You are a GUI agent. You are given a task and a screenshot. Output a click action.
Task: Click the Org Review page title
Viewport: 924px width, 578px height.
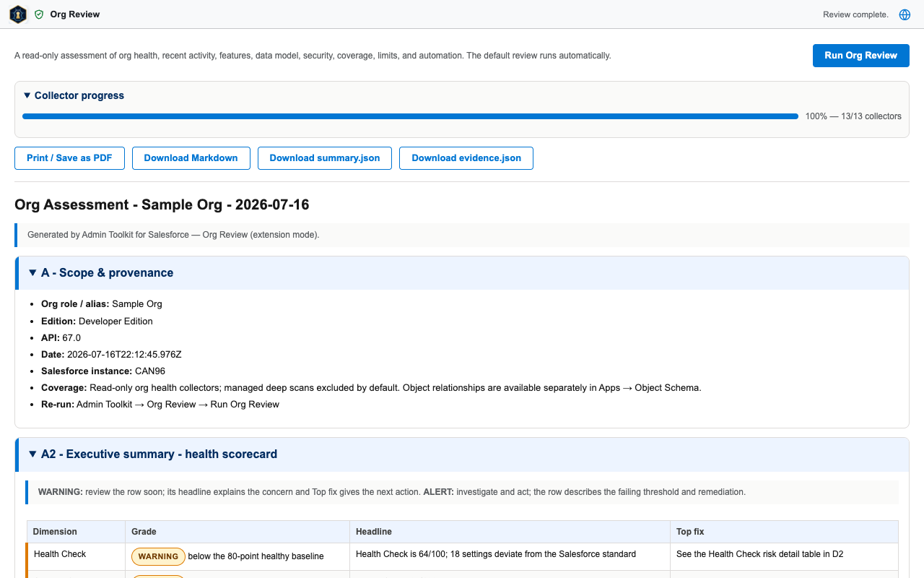[75, 14]
